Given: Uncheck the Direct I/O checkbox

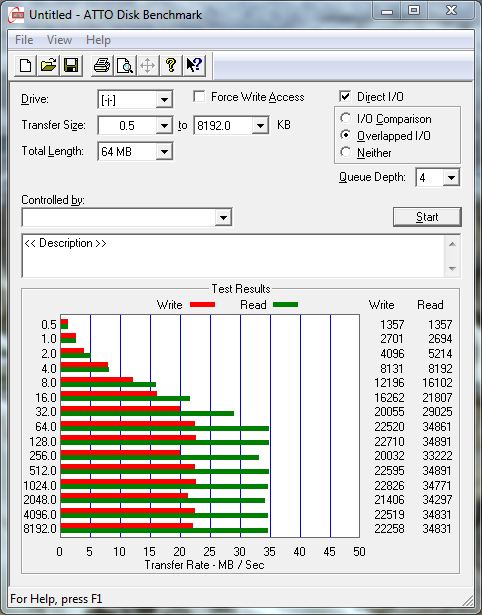Looking at the screenshot, I should pyautogui.click(x=345, y=96).
